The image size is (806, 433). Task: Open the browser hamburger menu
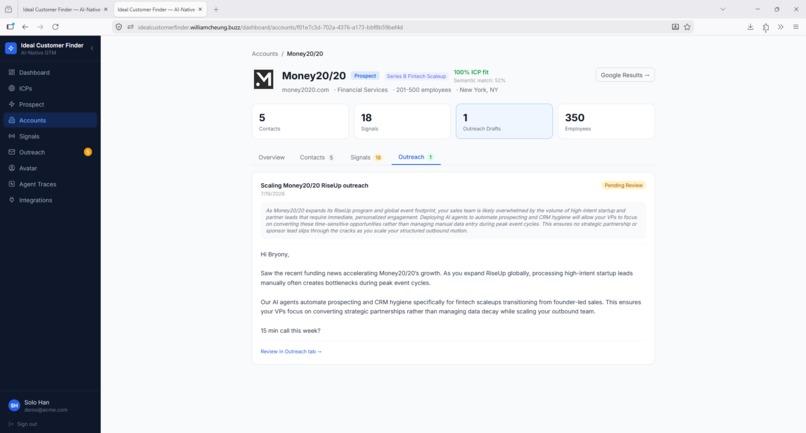[796, 27]
